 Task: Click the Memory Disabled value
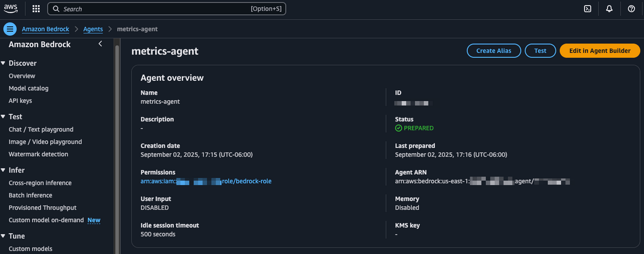tap(407, 208)
